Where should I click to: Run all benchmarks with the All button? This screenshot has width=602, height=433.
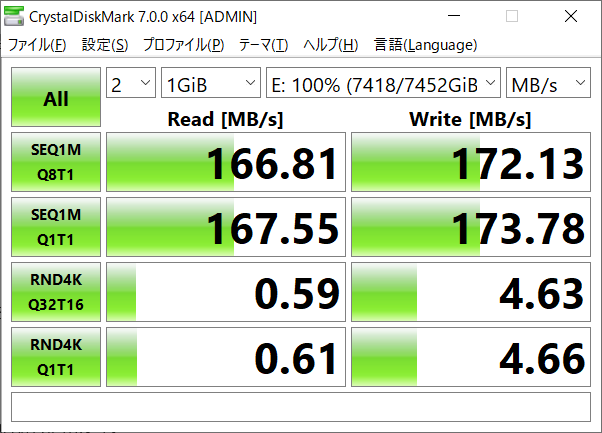56,97
